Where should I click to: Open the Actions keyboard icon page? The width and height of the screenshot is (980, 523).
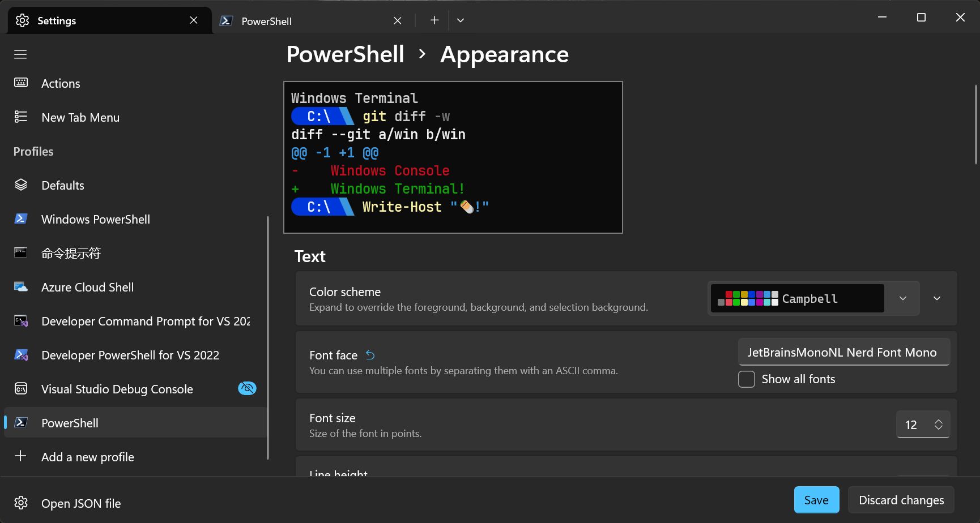21,83
